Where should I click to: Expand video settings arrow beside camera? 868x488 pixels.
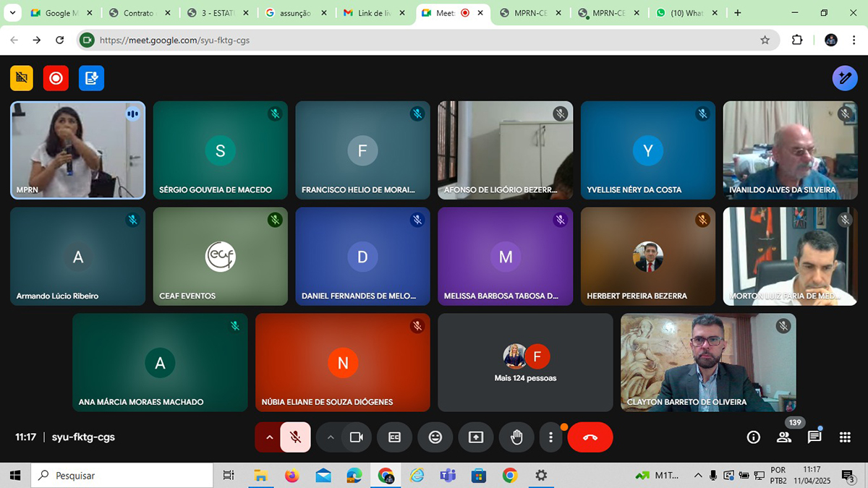[331, 437]
